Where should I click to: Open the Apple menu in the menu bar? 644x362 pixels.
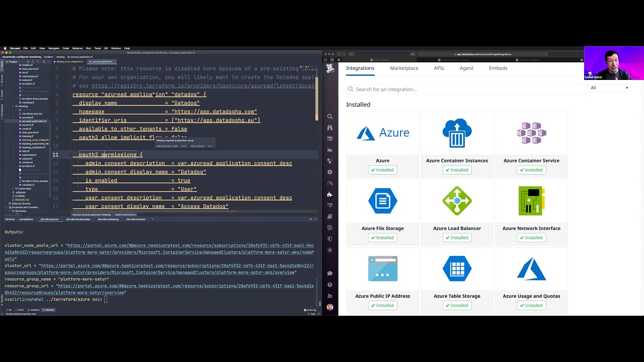(5, 48)
